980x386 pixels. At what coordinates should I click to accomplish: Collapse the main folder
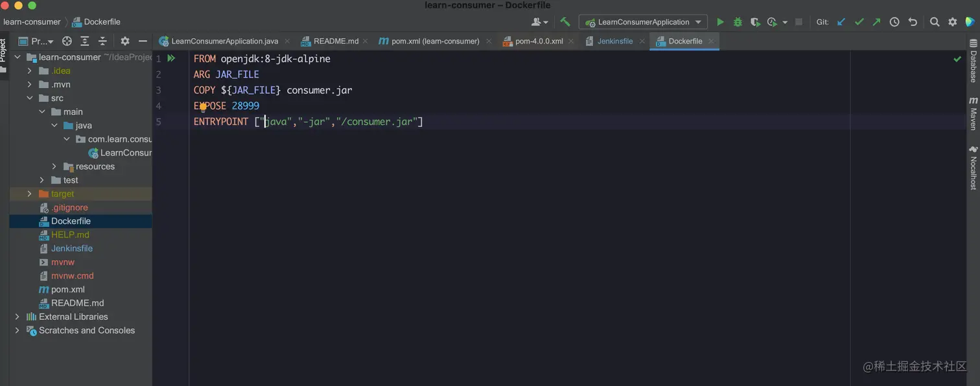42,112
